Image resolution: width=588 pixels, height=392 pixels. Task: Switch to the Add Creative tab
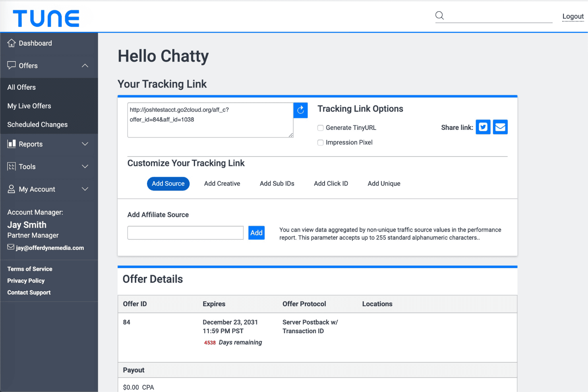tap(222, 183)
